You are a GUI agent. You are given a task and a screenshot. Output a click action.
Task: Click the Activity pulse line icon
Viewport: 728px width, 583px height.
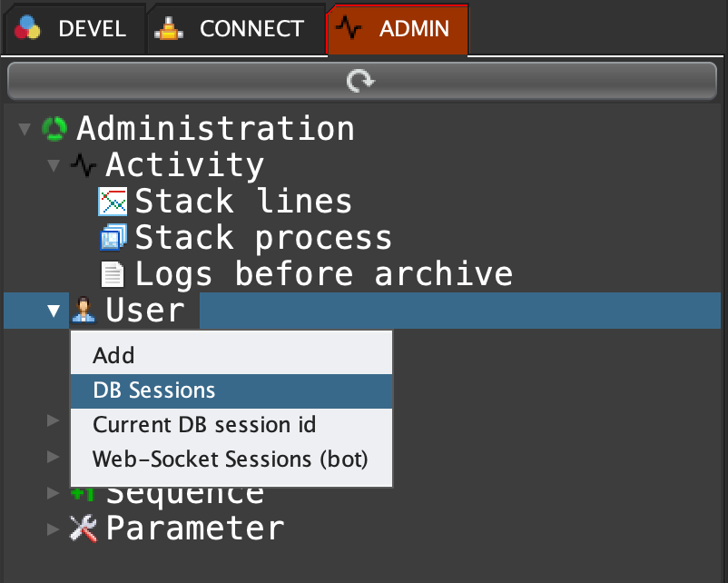(x=83, y=165)
